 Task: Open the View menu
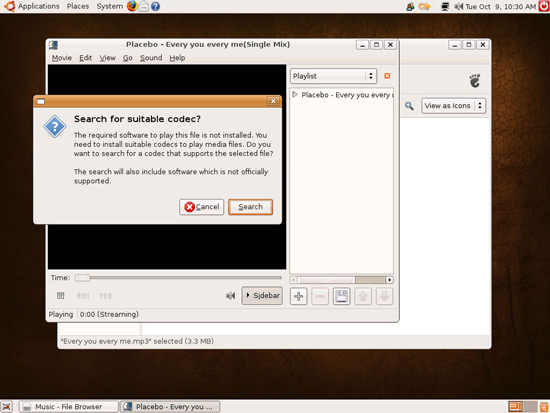[x=107, y=58]
